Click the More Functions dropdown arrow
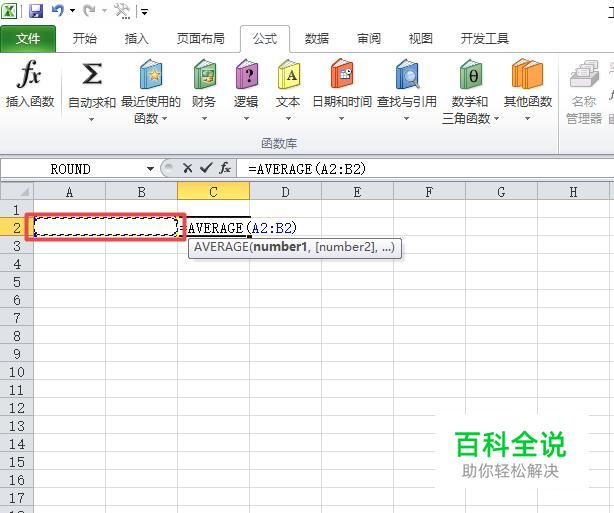Screen dimensions: 614x513 click(x=527, y=118)
